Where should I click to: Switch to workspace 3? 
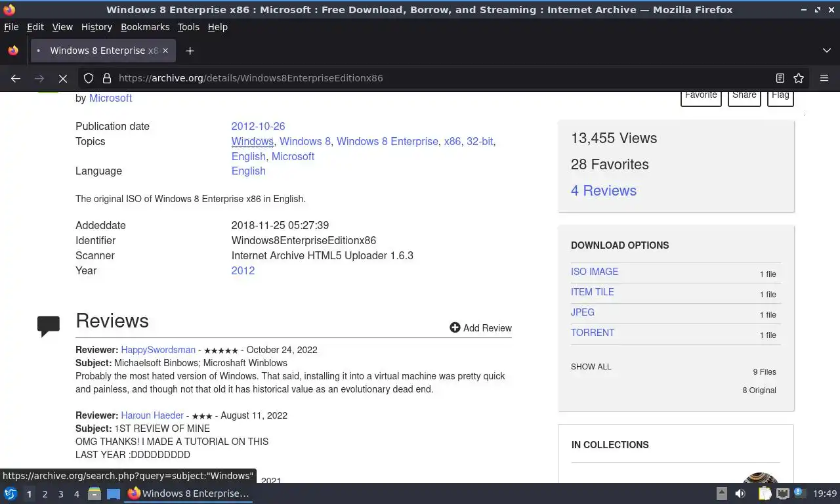[x=60, y=494]
